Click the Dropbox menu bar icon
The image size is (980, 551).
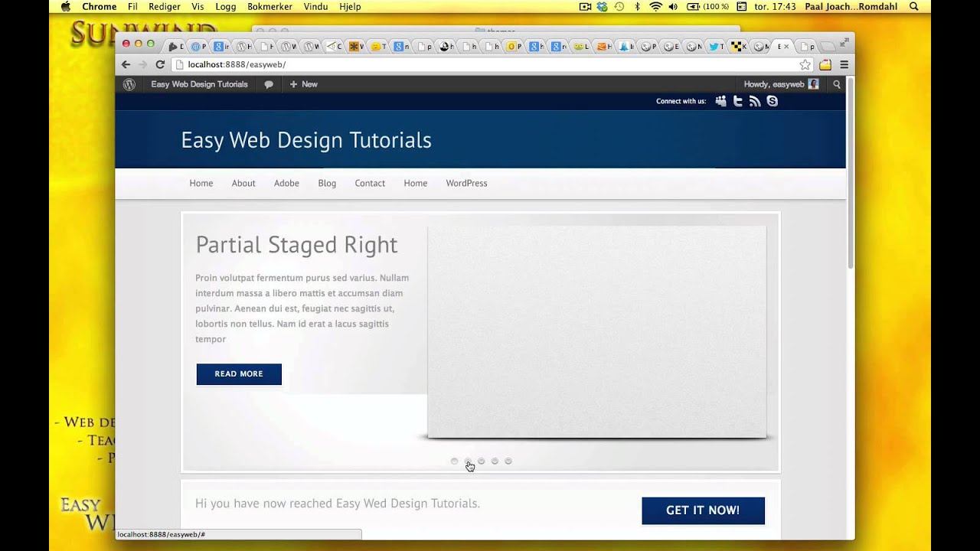pyautogui.click(x=602, y=6)
